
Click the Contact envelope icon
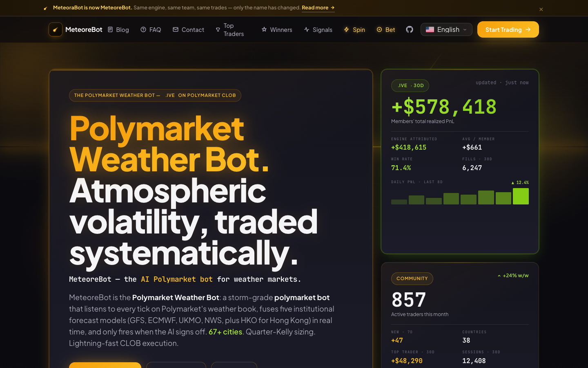click(x=176, y=29)
